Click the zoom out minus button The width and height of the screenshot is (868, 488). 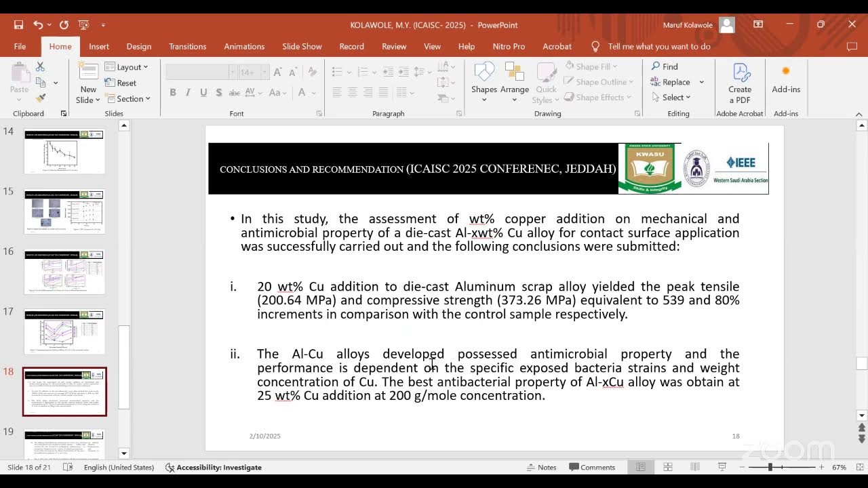tap(743, 467)
